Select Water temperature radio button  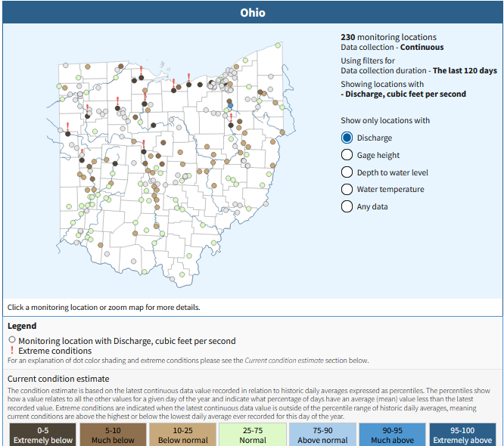click(x=347, y=189)
